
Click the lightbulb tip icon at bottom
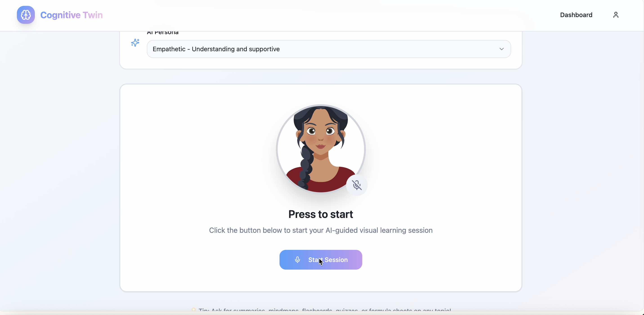click(194, 310)
